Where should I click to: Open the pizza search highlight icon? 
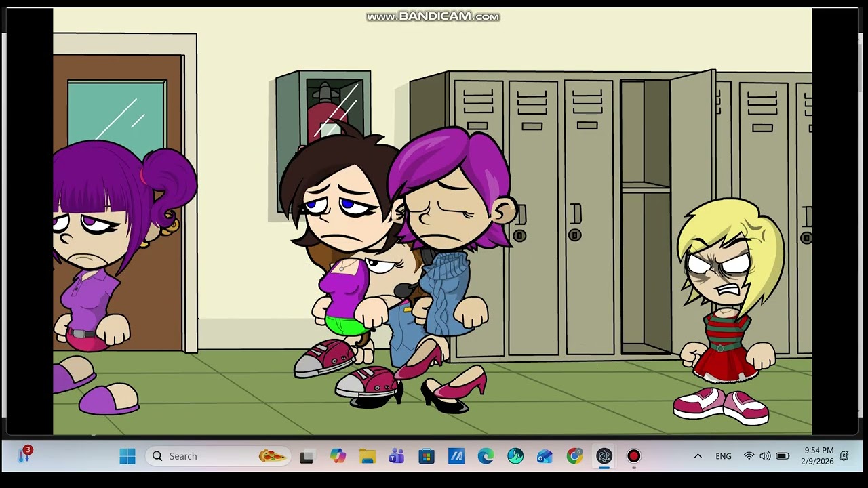[x=272, y=456]
